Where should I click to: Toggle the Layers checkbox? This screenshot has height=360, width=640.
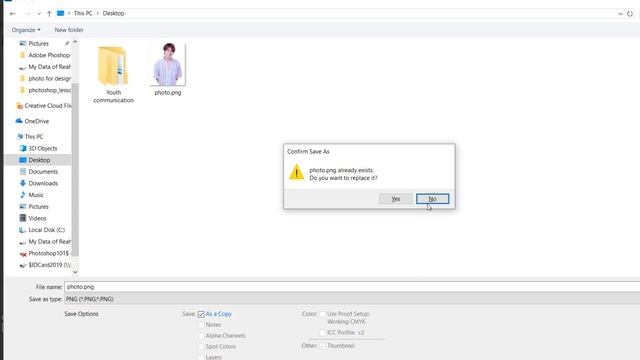pyautogui.click(x=201, y=357)
